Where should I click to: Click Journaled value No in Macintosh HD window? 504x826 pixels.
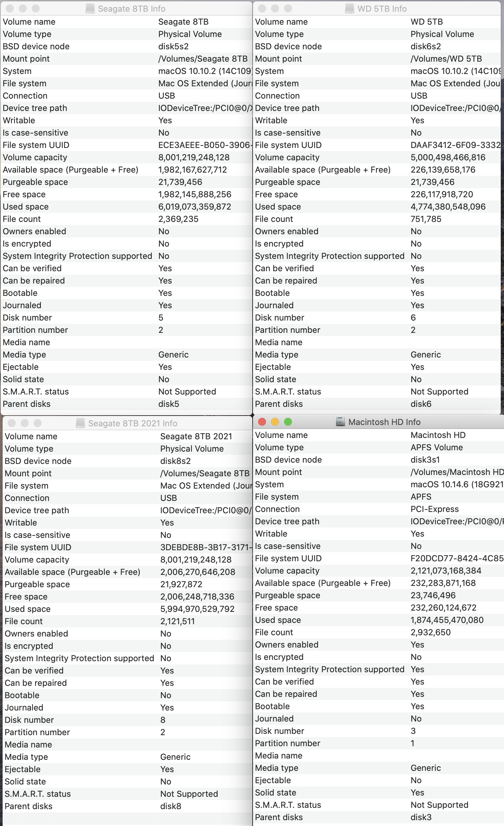point(416,718)
